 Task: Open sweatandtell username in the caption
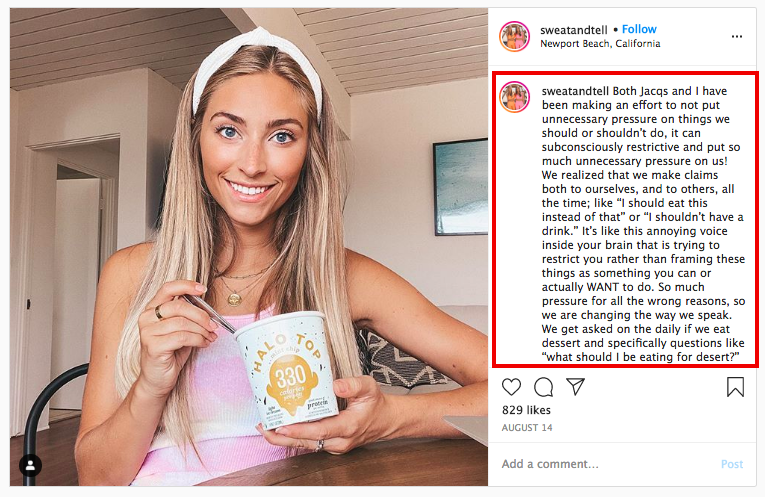[575, 91]
